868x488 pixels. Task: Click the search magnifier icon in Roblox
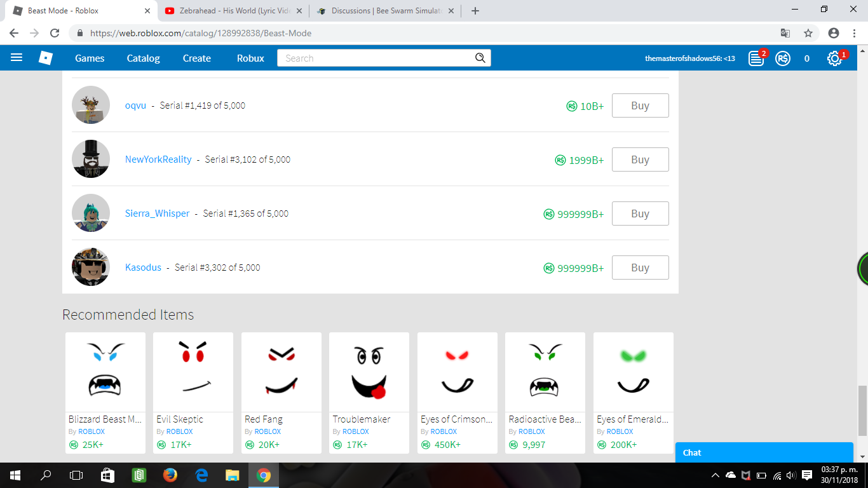tap(480, 58)
